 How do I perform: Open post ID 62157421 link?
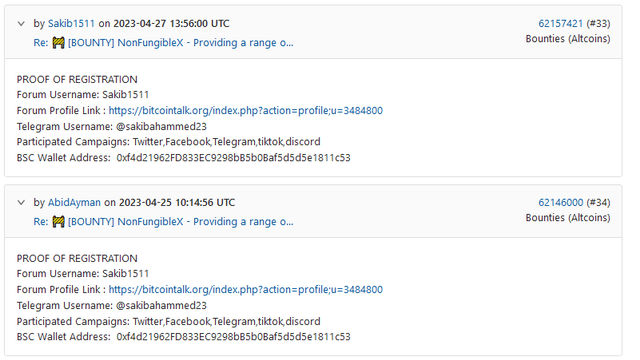560,24
